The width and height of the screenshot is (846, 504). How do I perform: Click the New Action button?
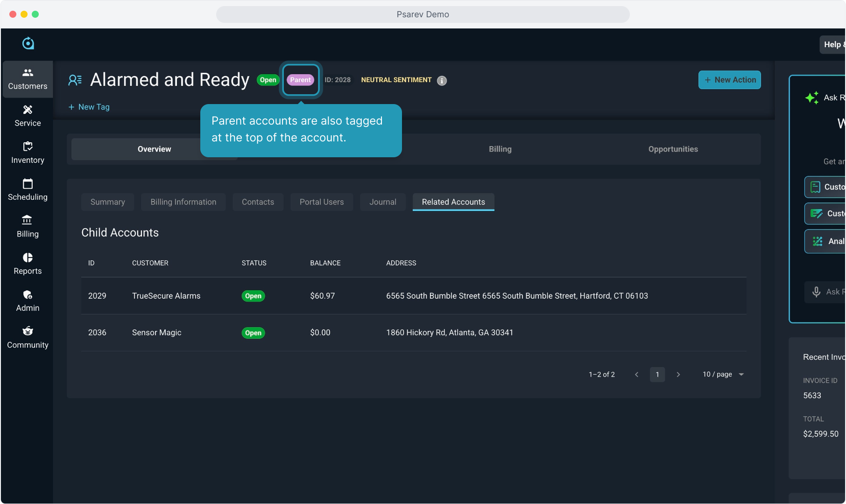(729, 80)
